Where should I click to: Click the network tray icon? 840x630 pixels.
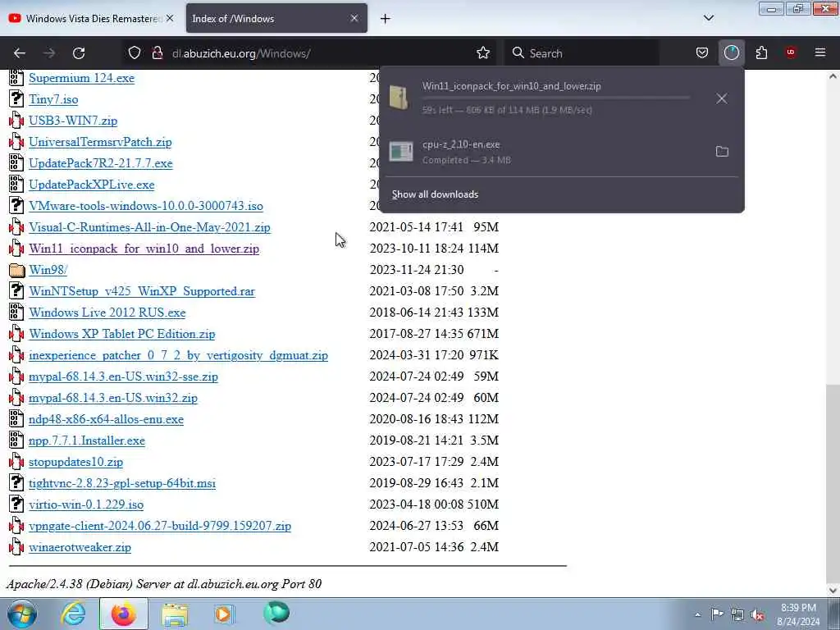(x=737, y=614)
